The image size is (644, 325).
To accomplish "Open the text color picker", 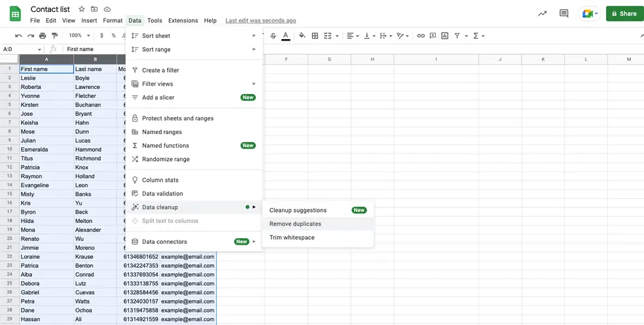I will (x=285, y=36).
